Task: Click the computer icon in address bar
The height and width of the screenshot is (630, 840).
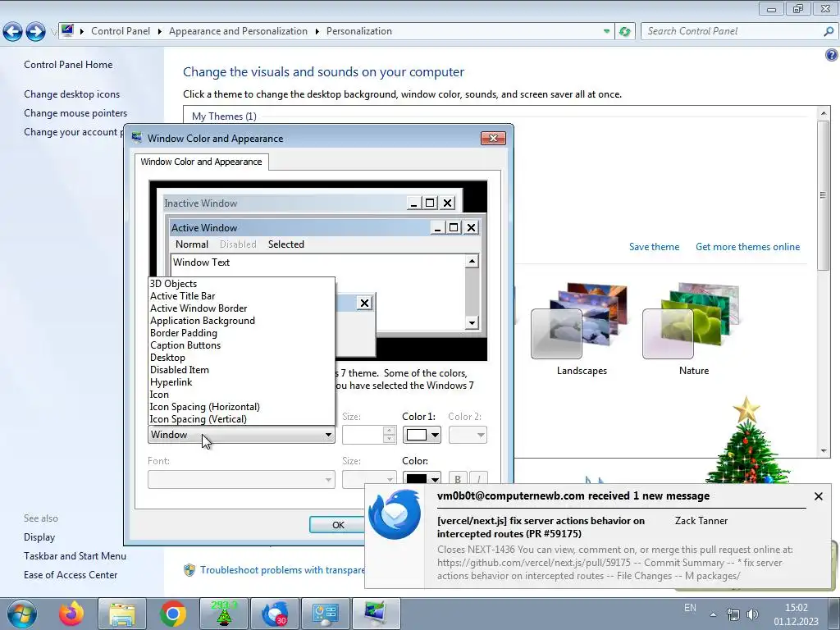Action: 67,30
